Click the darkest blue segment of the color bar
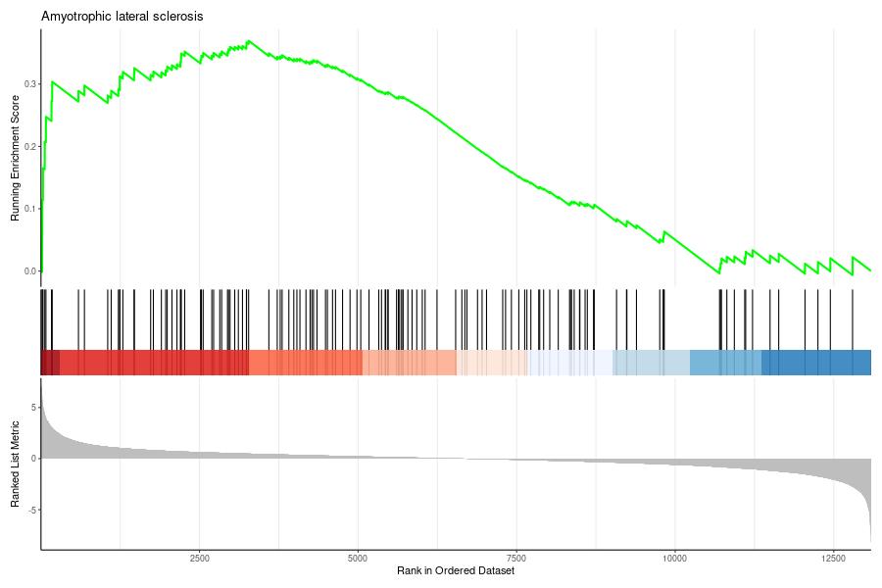The height and width of the screenshot is (588, 882). 816,363
